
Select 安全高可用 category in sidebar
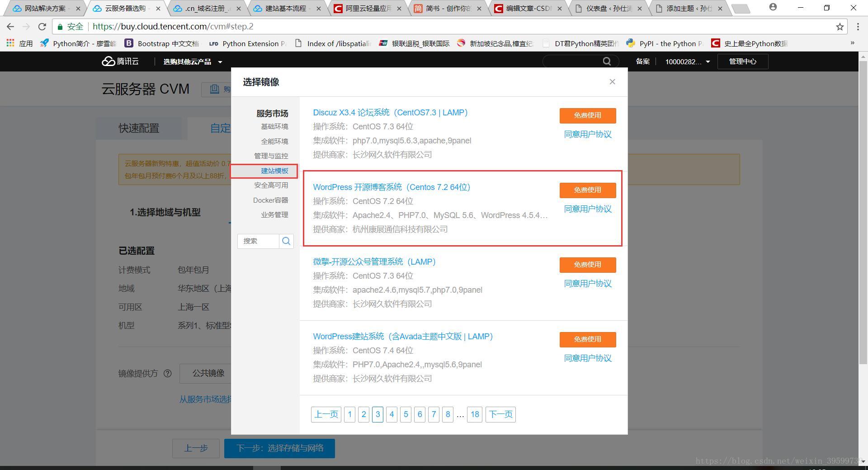pyautogui.click(x=271, y=185)
